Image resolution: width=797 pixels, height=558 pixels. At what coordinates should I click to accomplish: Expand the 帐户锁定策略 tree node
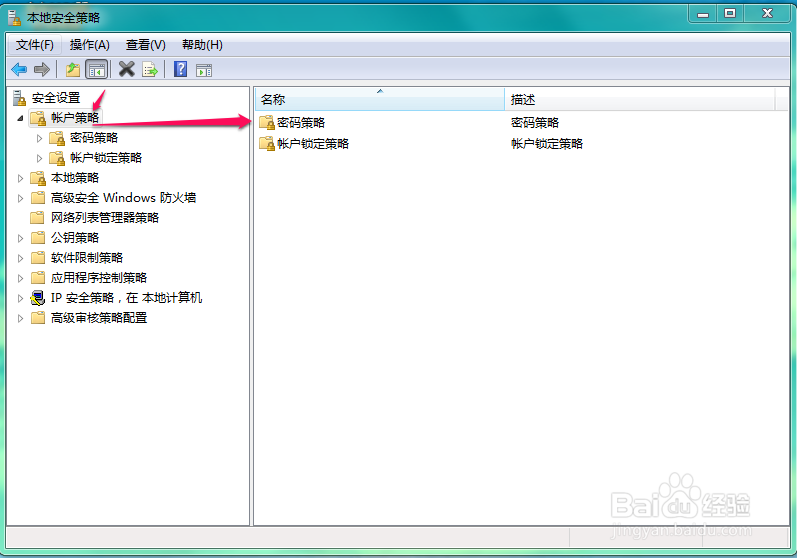point(39,159)
